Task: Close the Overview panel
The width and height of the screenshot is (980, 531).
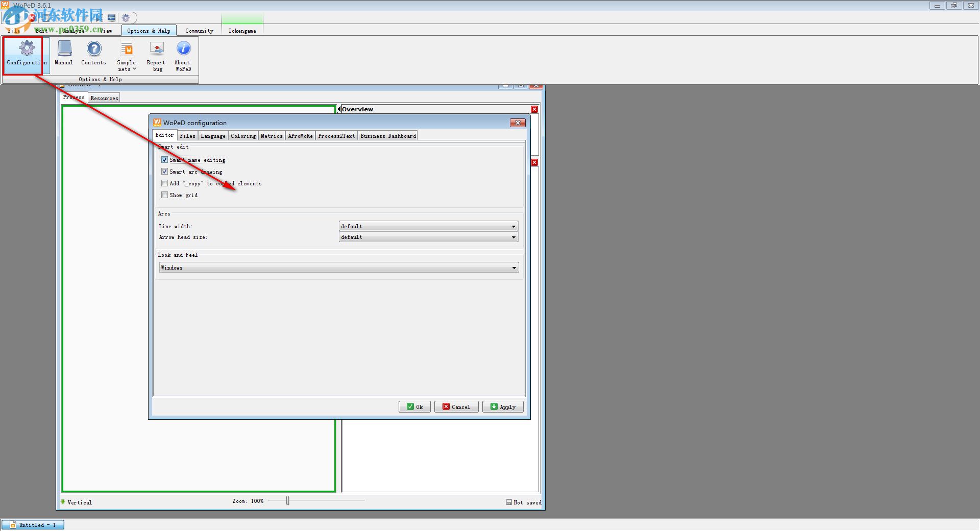Action: (534, 109)
